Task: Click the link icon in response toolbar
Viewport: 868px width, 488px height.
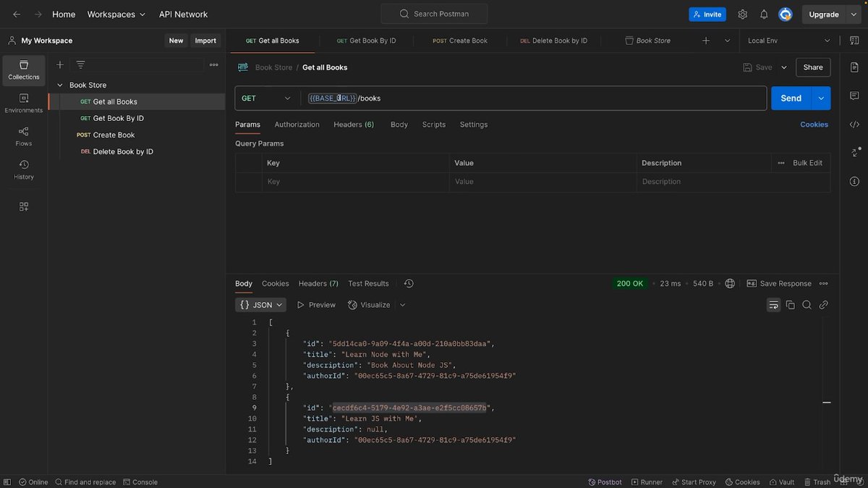Action: click(x=823, y=305)
